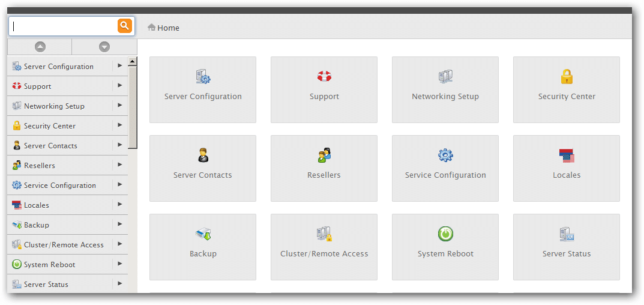The height and width of the screenshot is (305, 644).
Task: Expand the Locales sidebar arrow
Action: [120, 204]
